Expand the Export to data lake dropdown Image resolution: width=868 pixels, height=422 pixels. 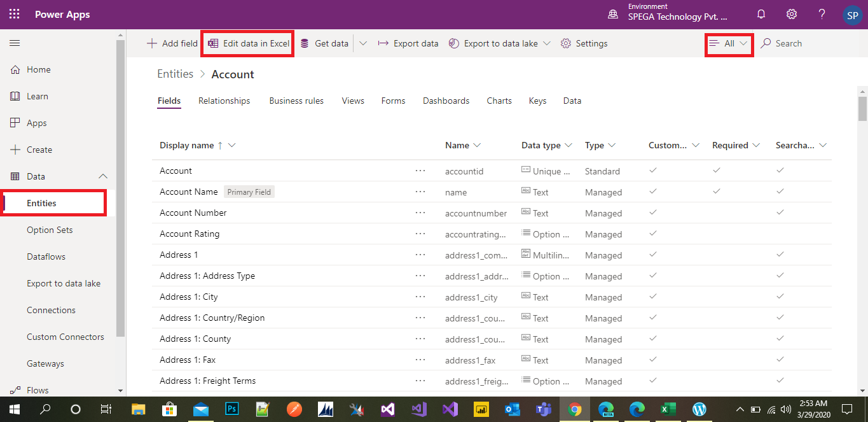tap(546, 44)
